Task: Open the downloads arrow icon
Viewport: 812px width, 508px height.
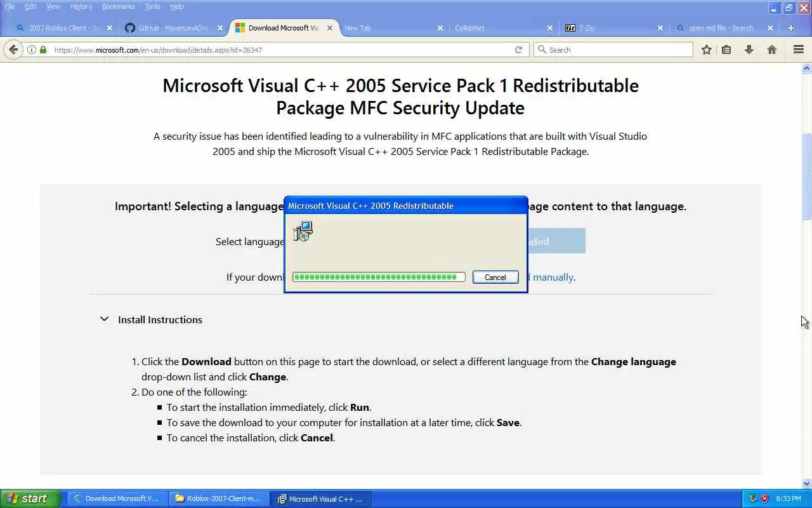Action: click(749, 50)
